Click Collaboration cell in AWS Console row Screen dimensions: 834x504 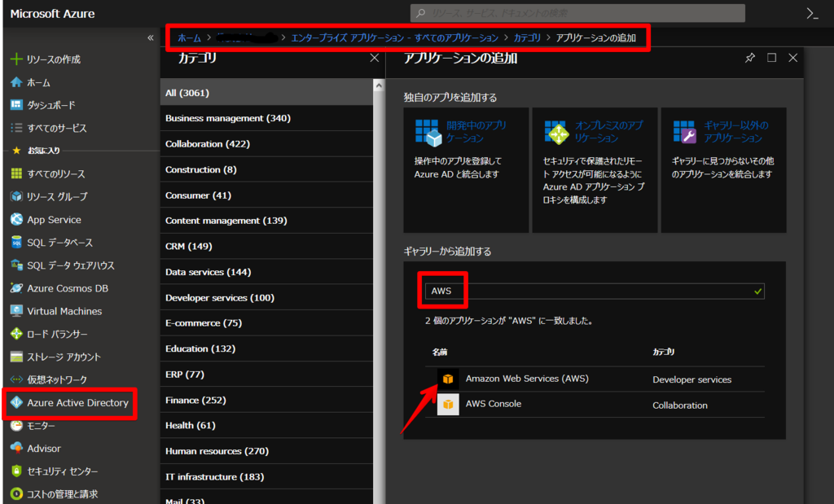[x=680, y=405]
